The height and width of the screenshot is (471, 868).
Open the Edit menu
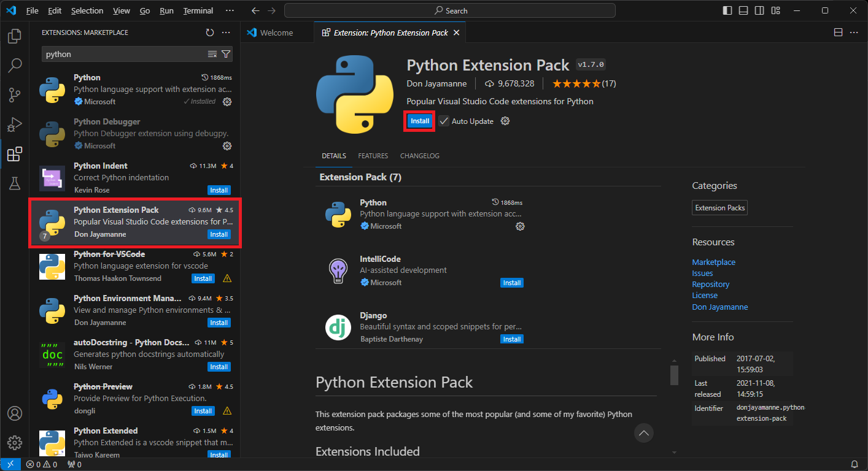tap(55, 10)
